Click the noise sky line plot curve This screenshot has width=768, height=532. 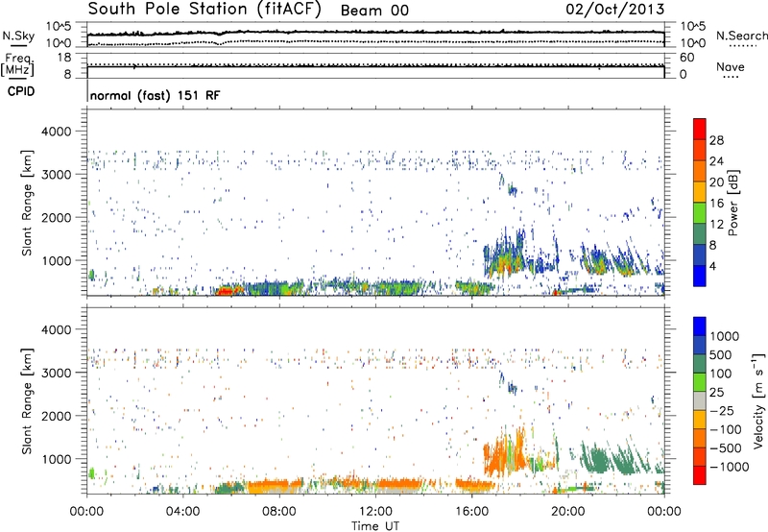(375, 33)
